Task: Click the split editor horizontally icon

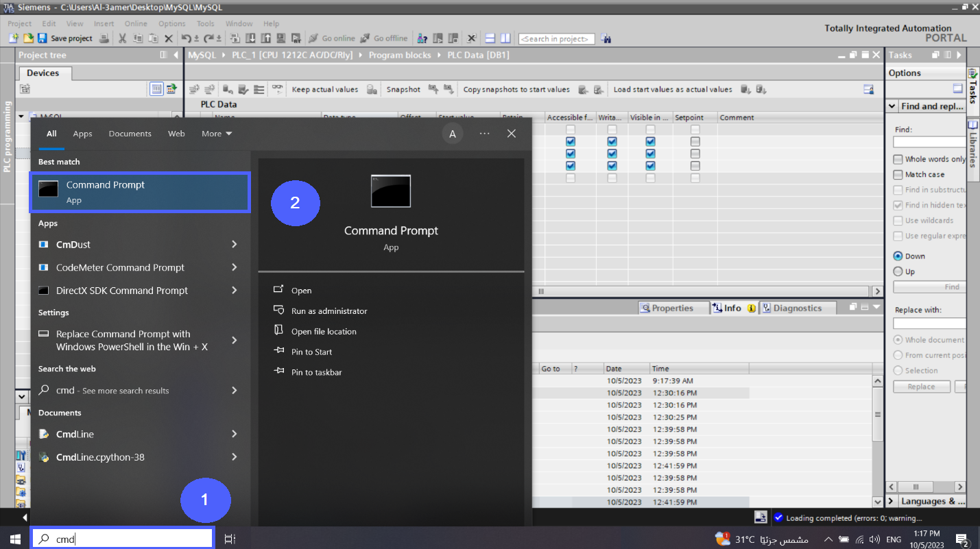Action: coord(490,38)
